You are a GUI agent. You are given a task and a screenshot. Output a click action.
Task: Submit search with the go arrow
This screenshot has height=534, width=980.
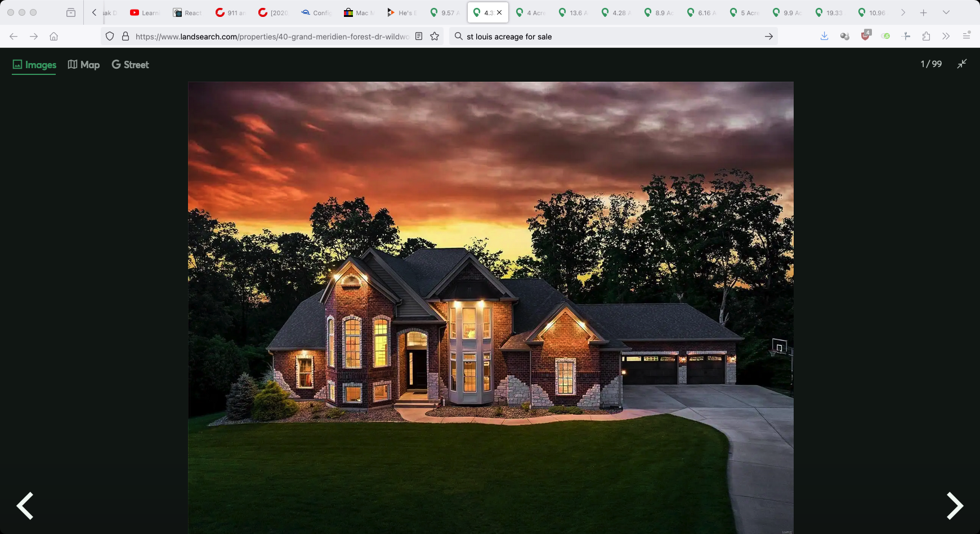point(769,37)
